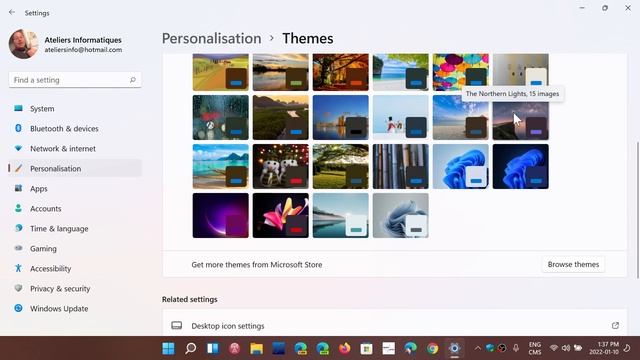
Task: Open Bluetooth & devices settings
Action: click(x=75, y=129)
